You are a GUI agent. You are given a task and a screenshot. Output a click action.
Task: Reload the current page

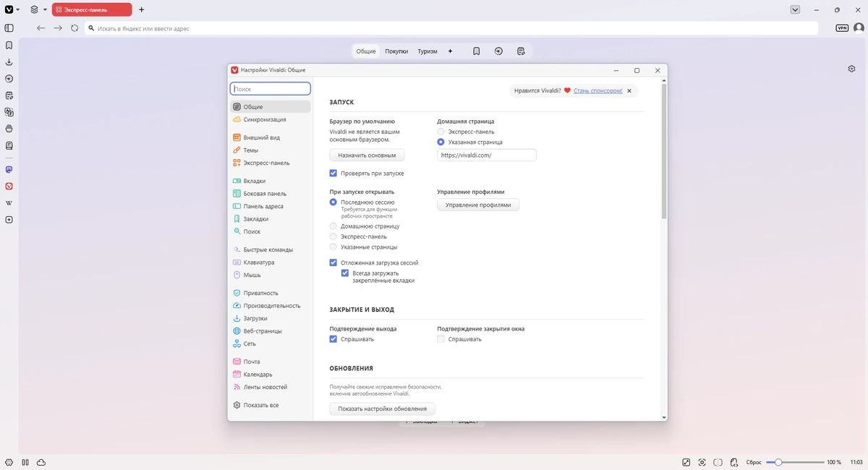(75, 28)
